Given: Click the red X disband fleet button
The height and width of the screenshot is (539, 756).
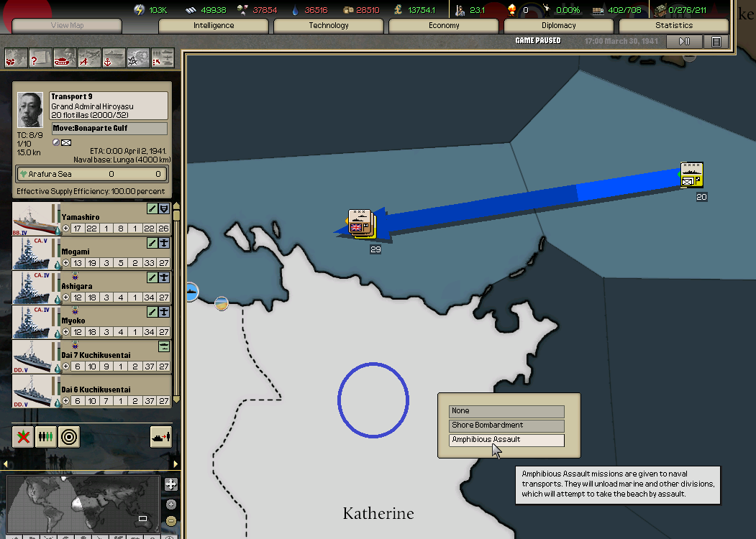Looking at the screenshot, I should (x=23, y=436).
